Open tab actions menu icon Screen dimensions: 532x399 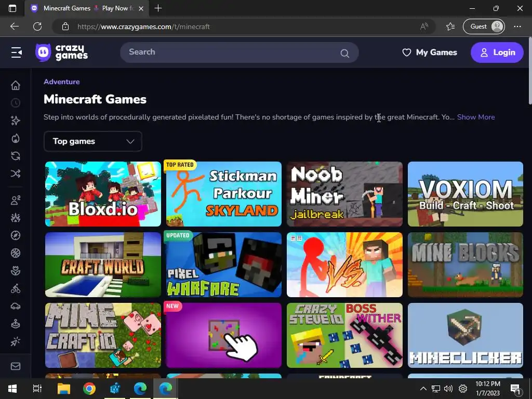12,8
